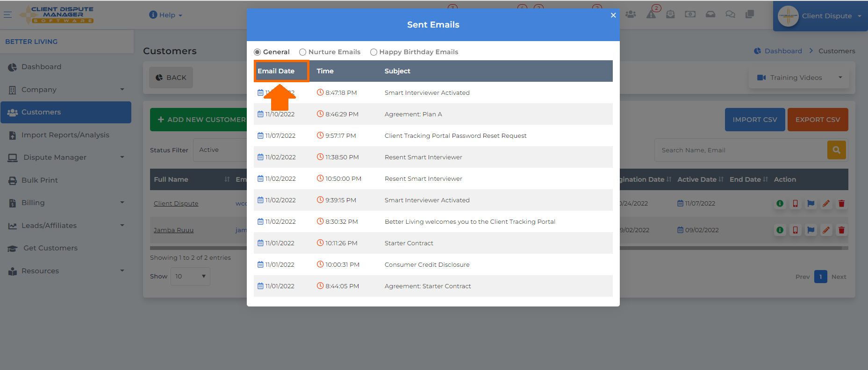868x370 pixels.
Task: Click the Next pagination link
Action: coord(839,277)
